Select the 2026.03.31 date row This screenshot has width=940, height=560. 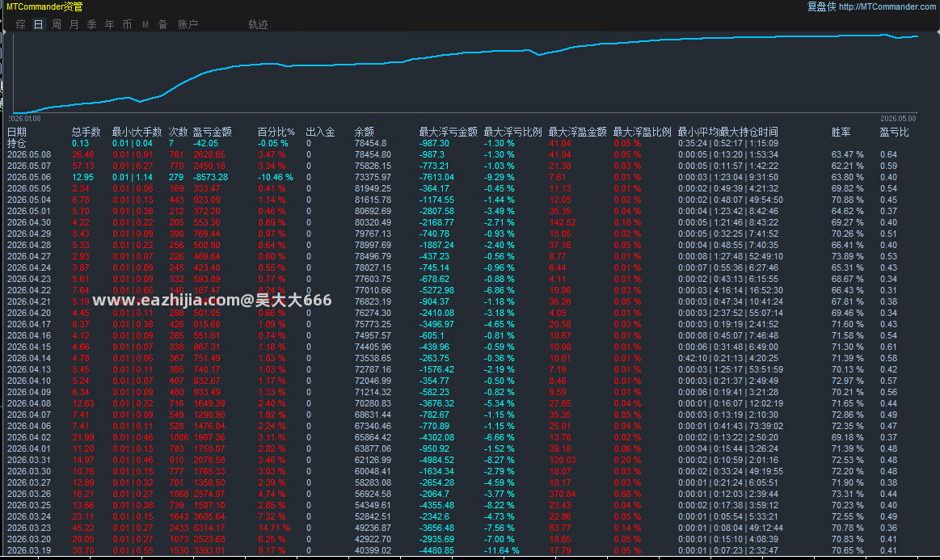29,460
